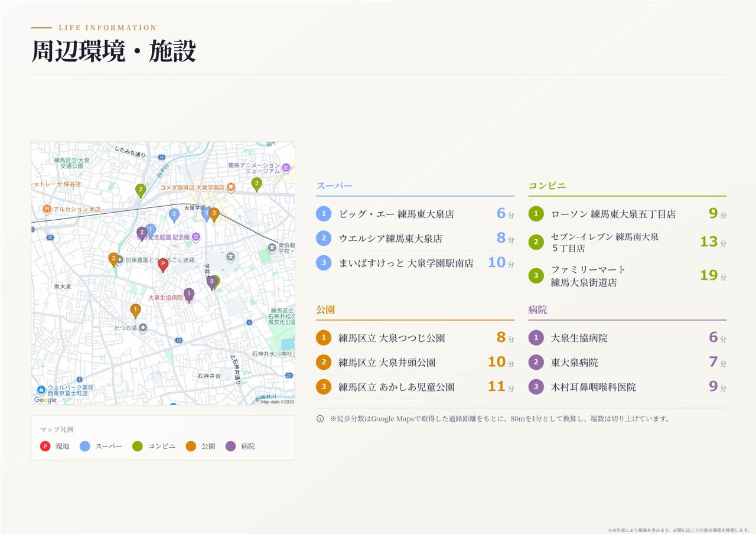This screenshot has width=756, height=534.
Task: Click the red 現地 legend icon
Action: click(45, 446)
